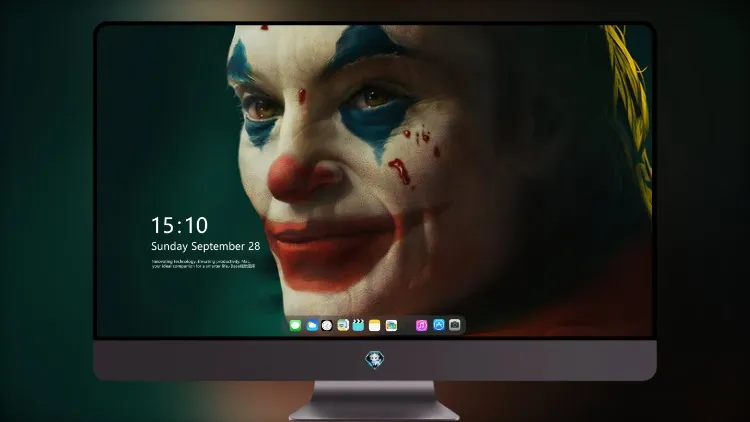
Task: Click the 15:10 clock display
Action: [179, 225]
